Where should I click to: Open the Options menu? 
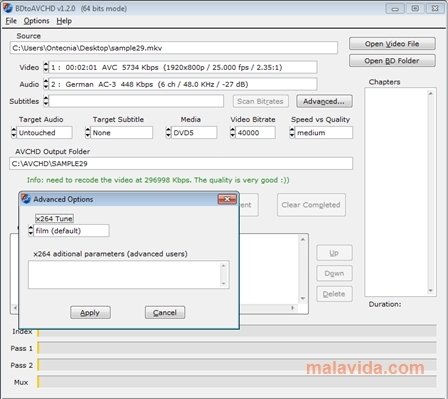(x=36, y=21)
